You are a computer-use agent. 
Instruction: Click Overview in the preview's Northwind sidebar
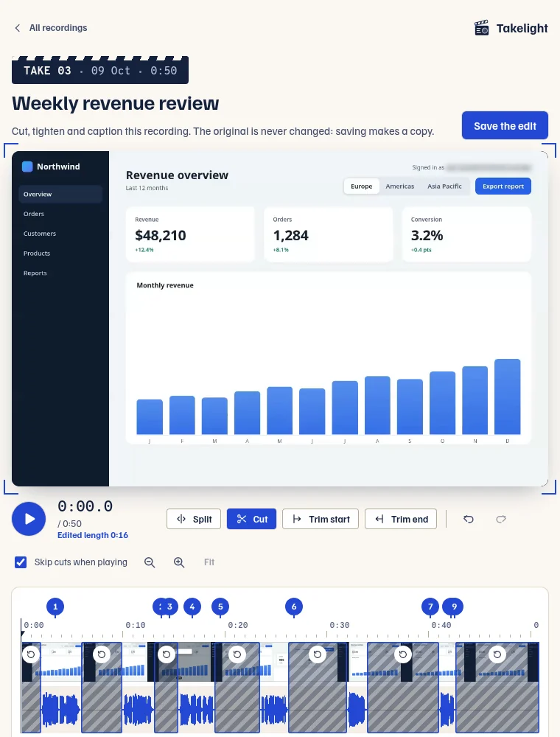pyautogui.click(x=60, y=194)
